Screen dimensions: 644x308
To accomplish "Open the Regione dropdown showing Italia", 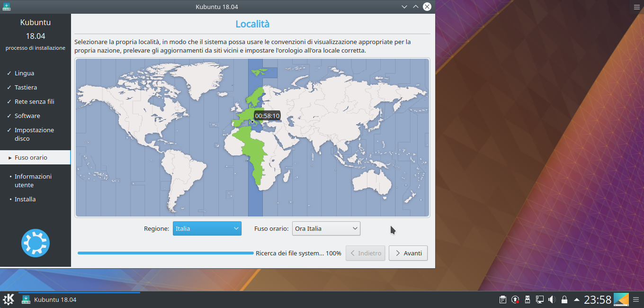I will click(207, 228).
